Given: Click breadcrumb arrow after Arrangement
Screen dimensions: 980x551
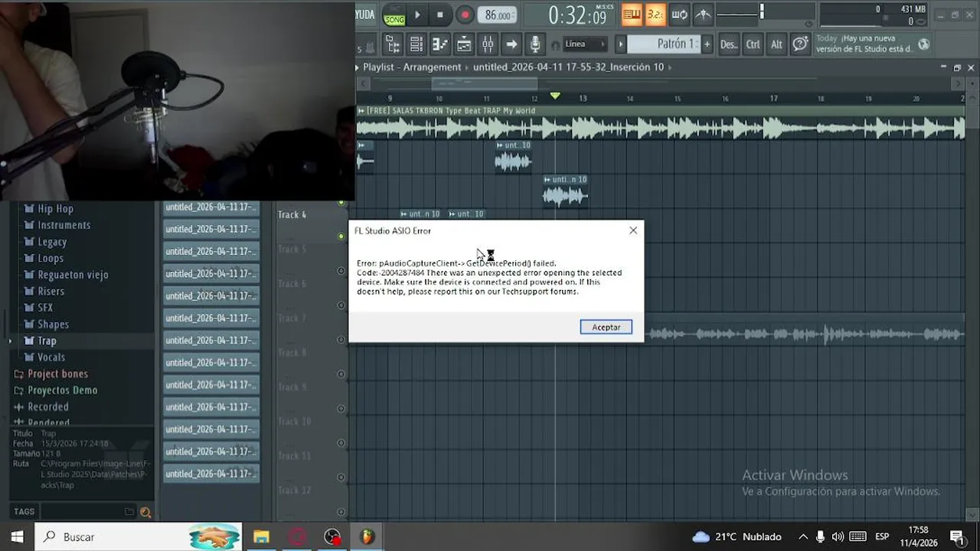Looking at the screenshot, I should coord(467,67).
